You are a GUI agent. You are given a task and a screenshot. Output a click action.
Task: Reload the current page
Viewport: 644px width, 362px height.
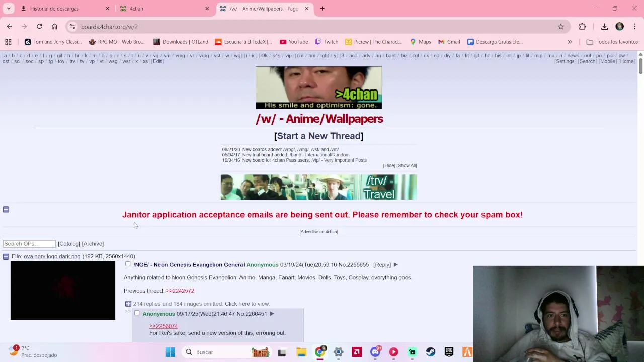[x=39, y=27]
